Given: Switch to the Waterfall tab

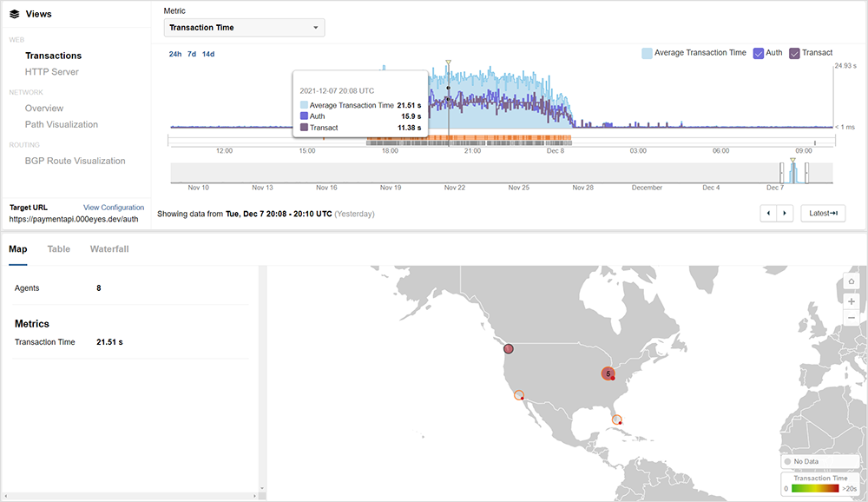Looking at the screenshot, I should (109, 249).
